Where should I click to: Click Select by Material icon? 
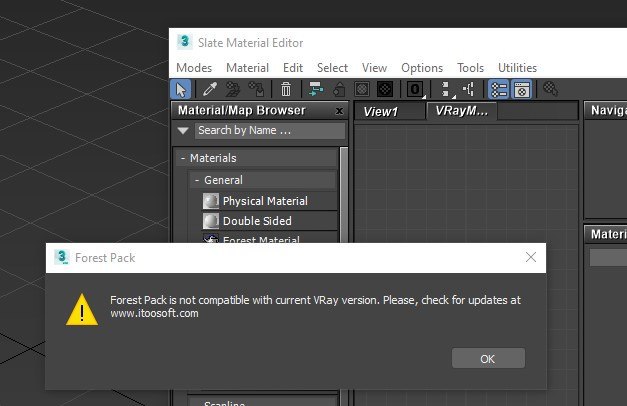pyautogui.click(x=551, y=89)
